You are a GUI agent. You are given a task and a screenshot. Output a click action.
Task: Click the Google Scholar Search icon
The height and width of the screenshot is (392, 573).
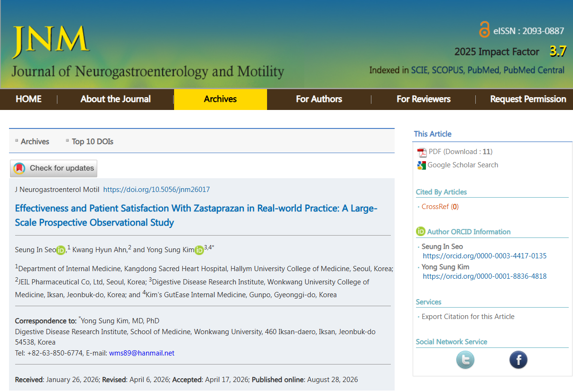[421, 165]
